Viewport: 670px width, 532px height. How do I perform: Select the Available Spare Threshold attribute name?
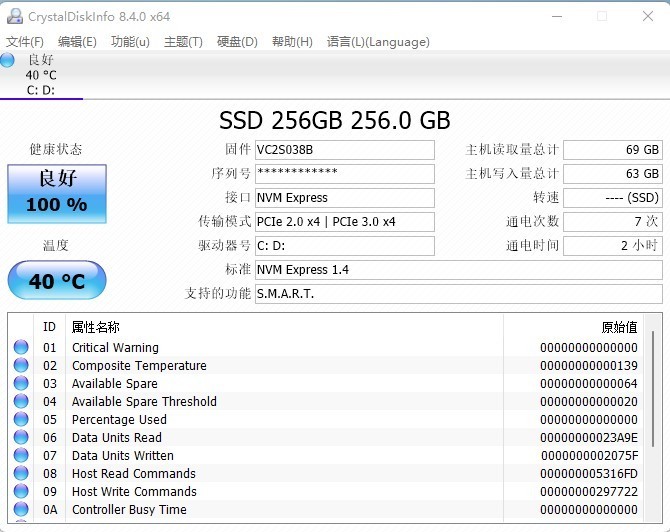[x=144, y=401]
